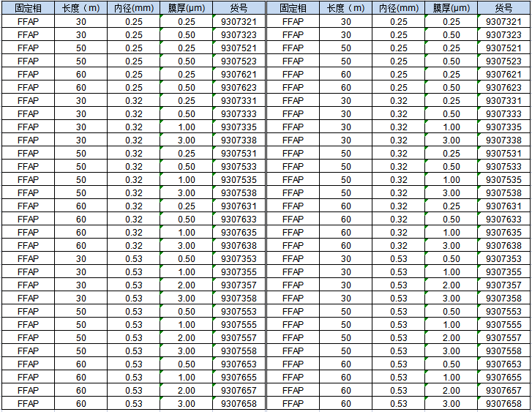532x412 pixels.
Task: Click part number 9307353 in the left table
Action: [239, 259]
